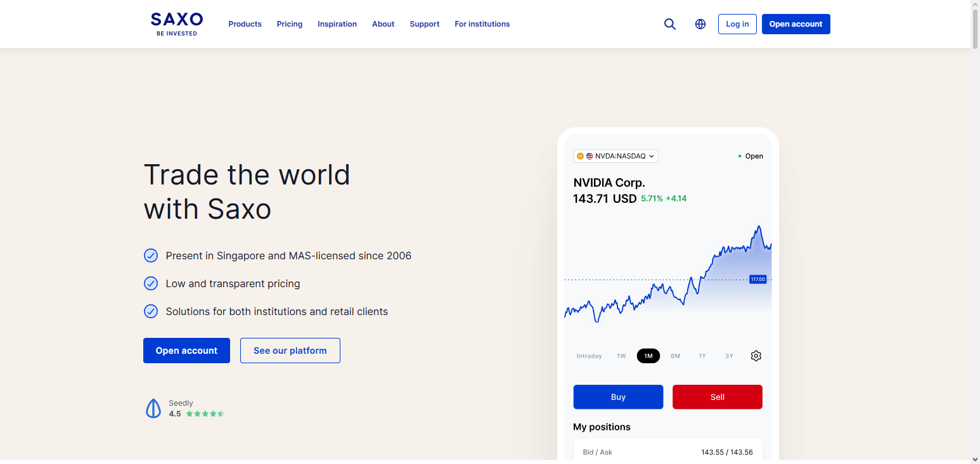The height and width of the screenshot is (464, 980).
Task: Open the Pricing menu
Action: click(x=290, y=24)
